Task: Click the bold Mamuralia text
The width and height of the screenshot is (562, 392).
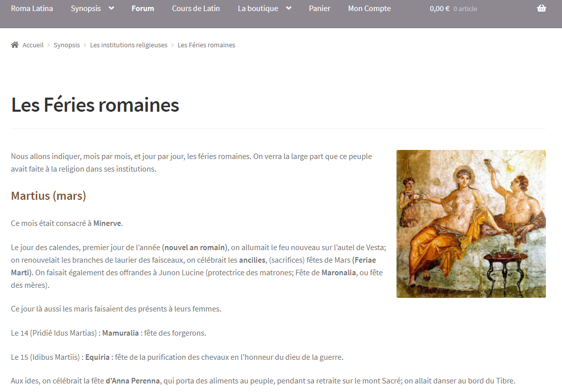Action: tap(120, 333)
